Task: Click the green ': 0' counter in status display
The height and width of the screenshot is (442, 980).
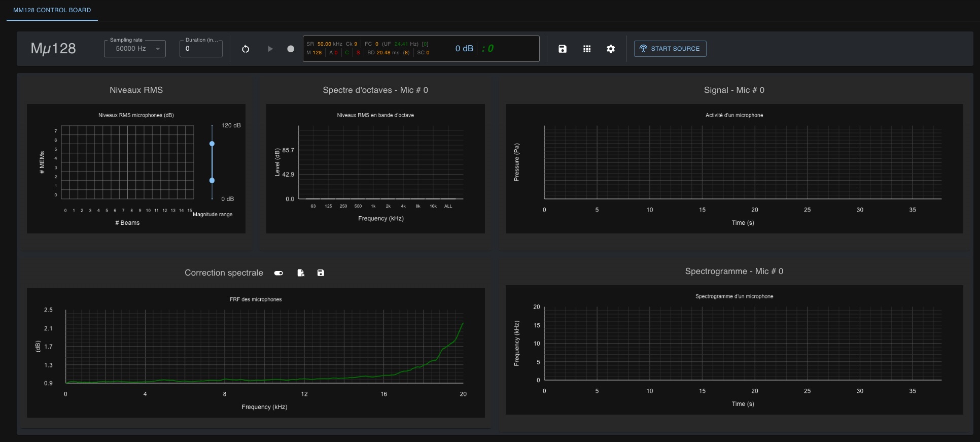Action: pyautogui.click(x=487, y=48)
